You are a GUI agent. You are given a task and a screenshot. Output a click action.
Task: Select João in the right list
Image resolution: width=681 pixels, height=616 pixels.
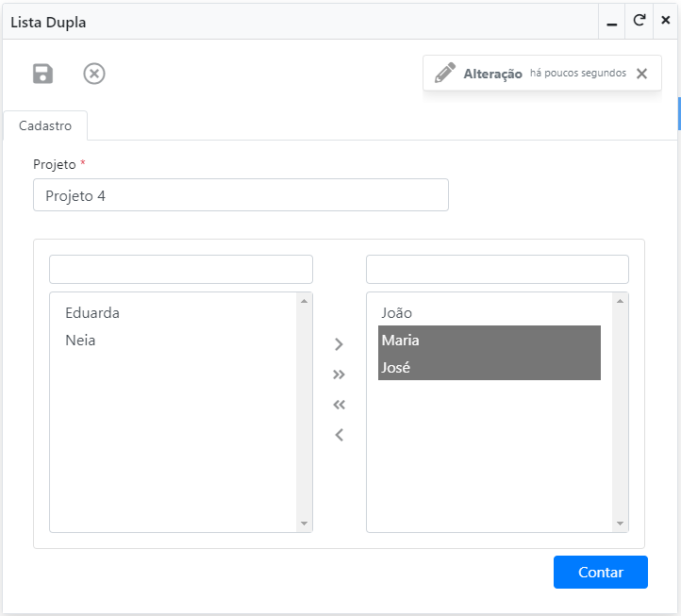click(x=397, y=313)
